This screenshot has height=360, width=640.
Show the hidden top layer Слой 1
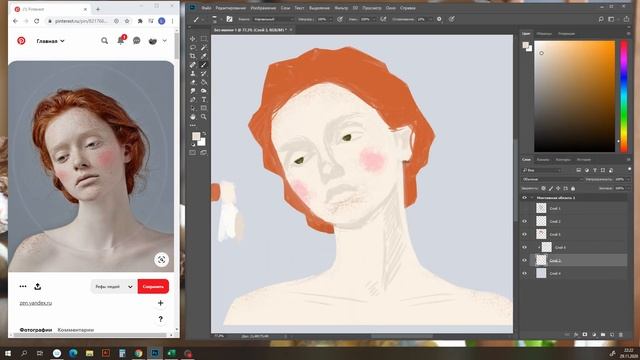pos(524,208)
